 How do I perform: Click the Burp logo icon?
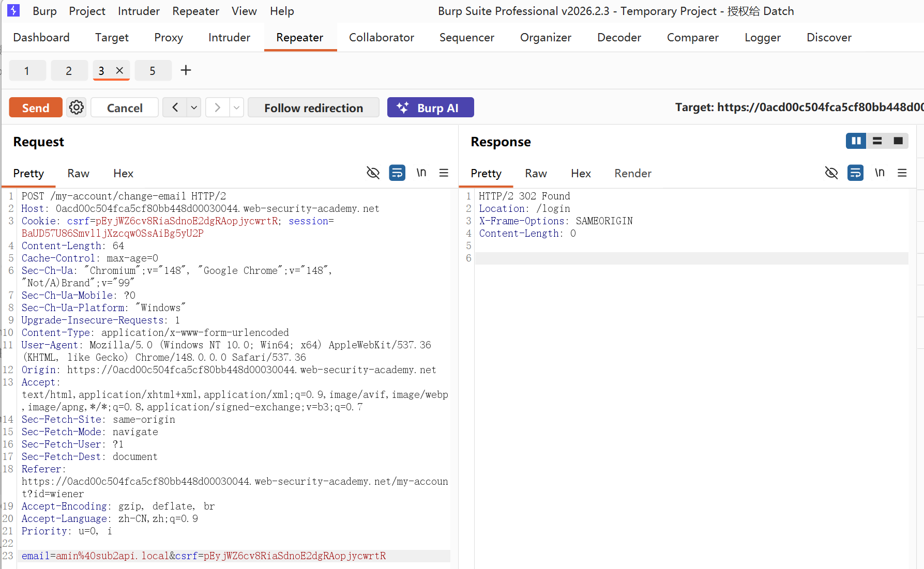coord(13,10)
